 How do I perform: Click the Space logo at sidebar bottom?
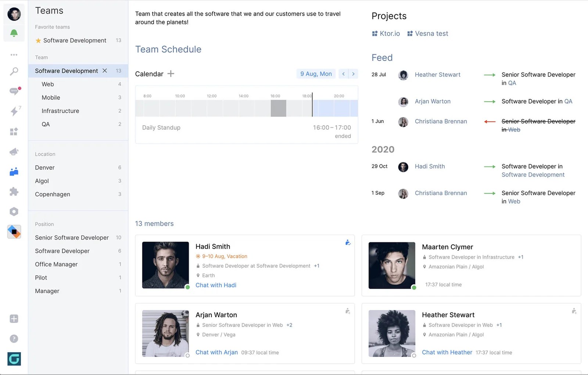(14, 359)
